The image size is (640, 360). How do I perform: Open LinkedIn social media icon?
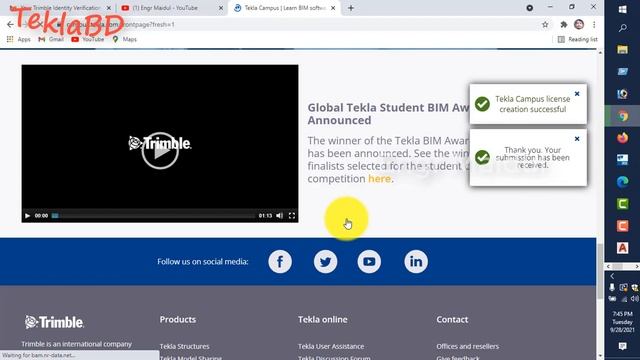[x=416, y=262]
